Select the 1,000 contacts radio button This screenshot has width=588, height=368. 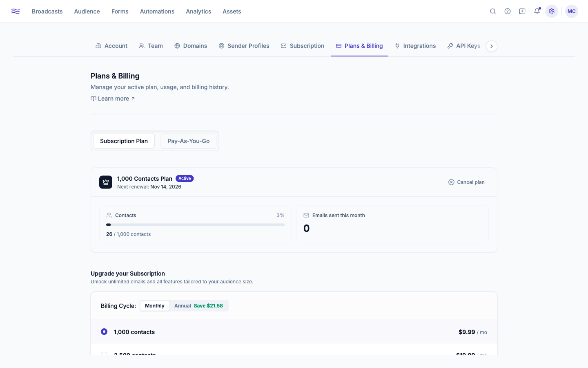point(104,332)
